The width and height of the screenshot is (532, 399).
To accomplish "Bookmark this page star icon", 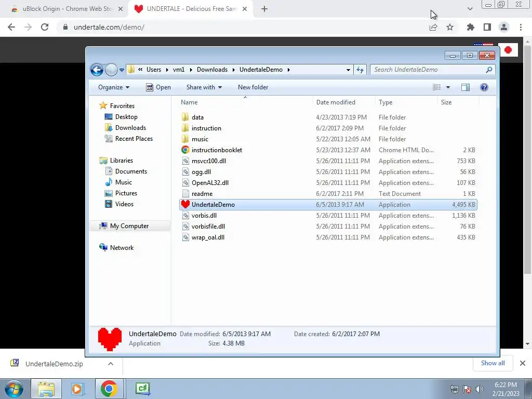I will [450, 27].
